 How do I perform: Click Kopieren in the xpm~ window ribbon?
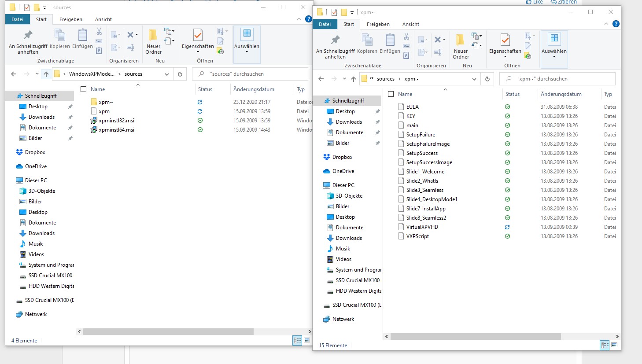click(367, 44)
